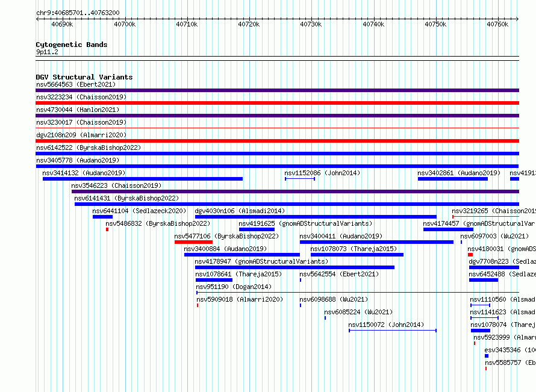Click the nsv3414132 (Audano2019) label
This screenshot has width=536, height=392.
click(x=84, y=173)
